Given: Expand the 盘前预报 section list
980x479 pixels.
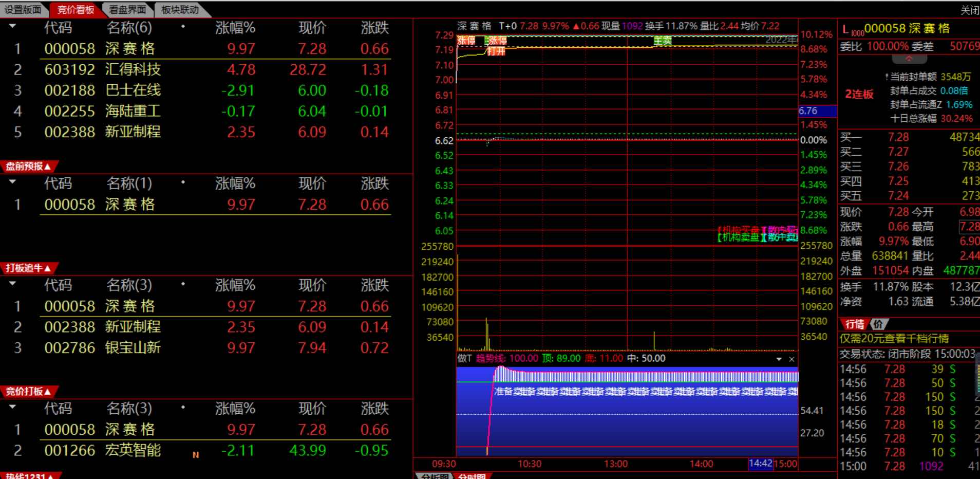Looking at the screenshot, I should (28, 166).
